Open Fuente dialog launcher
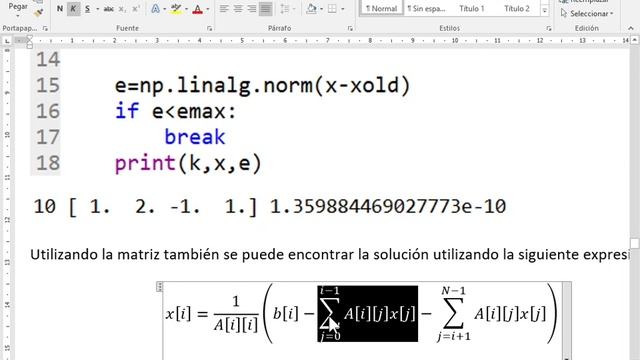The image size is (640, 360). [209, 29]
